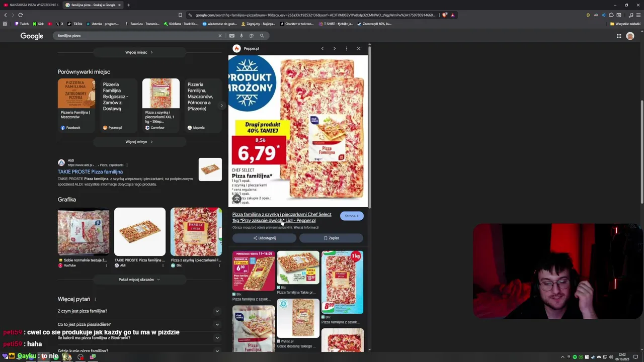644x362 pixels.
Task: Open the on-screen keyboard input tool
Action: coord(232,36)
